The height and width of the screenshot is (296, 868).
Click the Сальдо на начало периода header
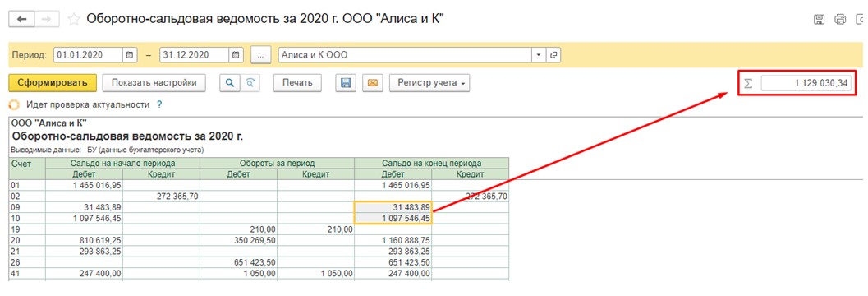coord(123,163)
